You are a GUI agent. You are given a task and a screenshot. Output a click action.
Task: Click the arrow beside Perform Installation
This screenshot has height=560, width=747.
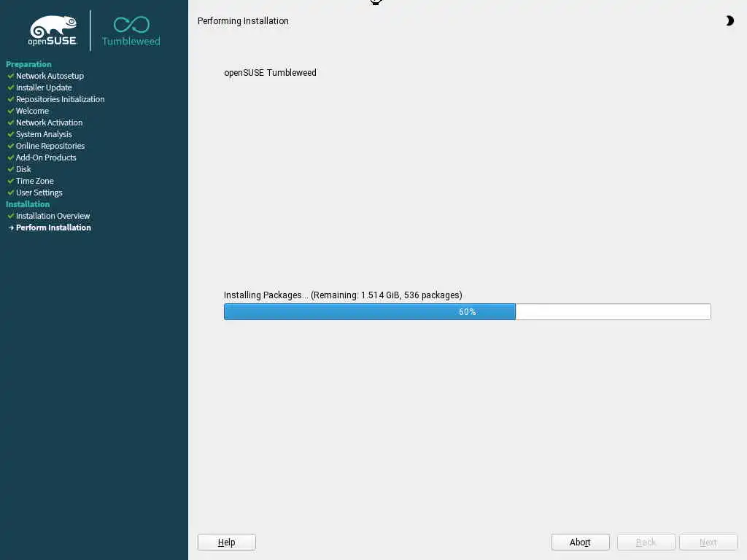pyautogui.click(x=11, y=227)
